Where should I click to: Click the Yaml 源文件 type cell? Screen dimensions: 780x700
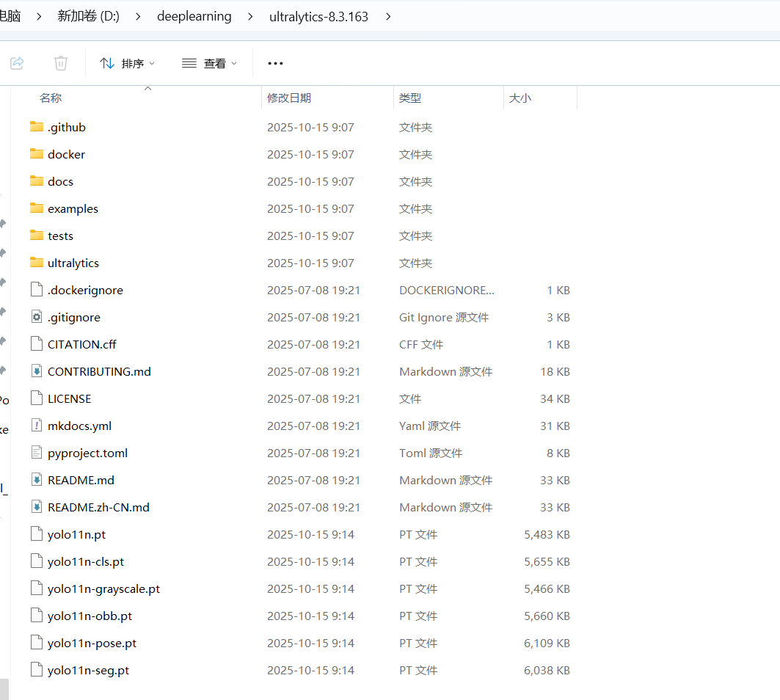430,426
